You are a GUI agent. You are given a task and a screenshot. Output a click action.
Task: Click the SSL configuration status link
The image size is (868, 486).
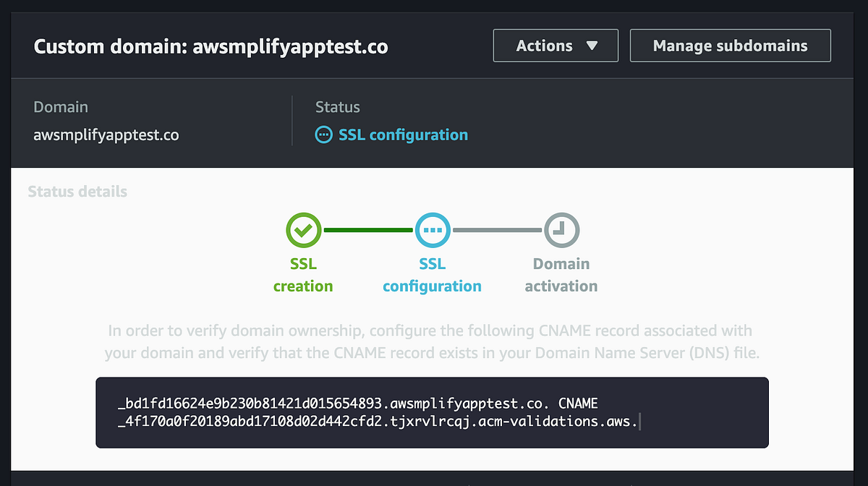[402, 135]
